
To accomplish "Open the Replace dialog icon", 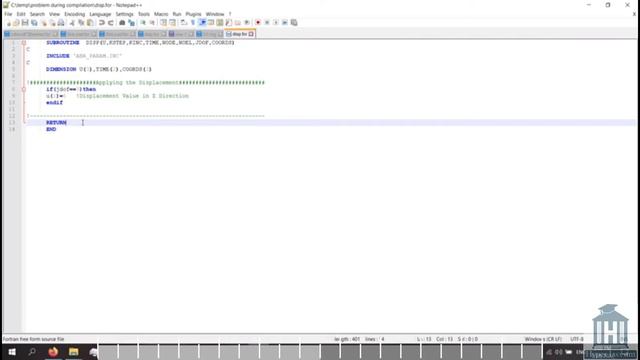I will [131, 23].
